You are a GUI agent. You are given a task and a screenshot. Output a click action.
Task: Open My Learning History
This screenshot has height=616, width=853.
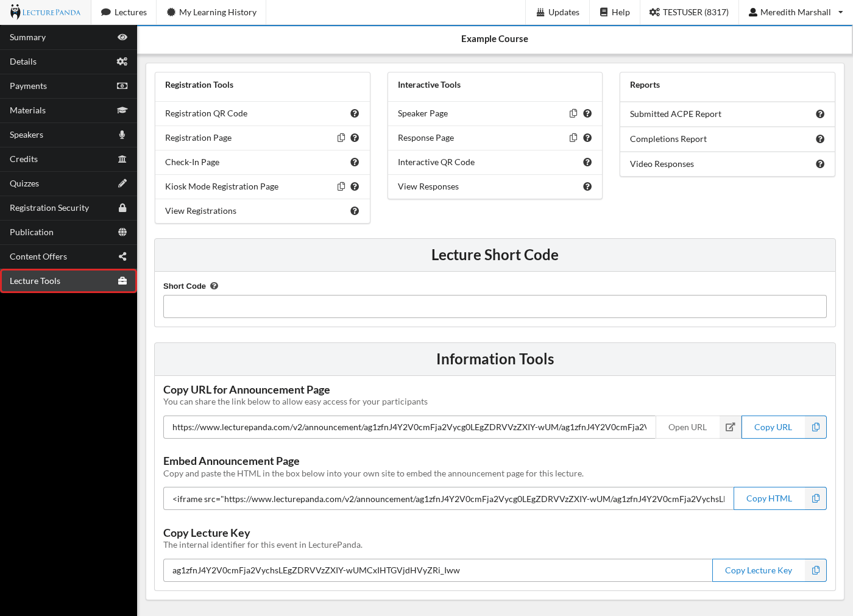tap(211, 12)
